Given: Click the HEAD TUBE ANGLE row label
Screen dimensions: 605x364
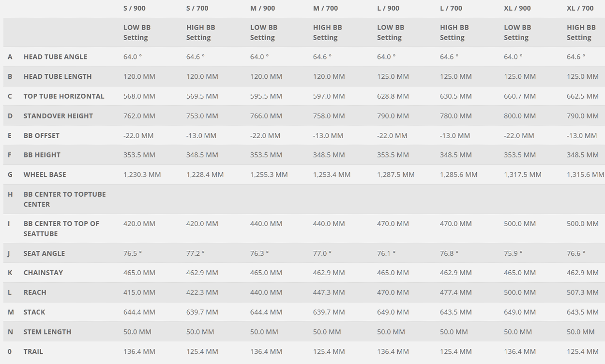Looking at the screenshot, I should click(55, 57).
